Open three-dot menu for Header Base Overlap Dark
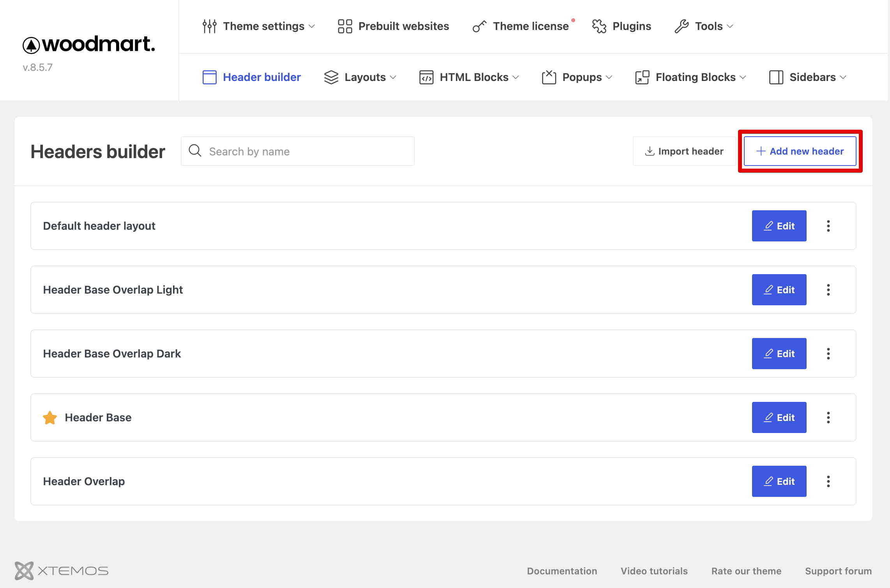The image size is (890, 588). coord(828,354)
